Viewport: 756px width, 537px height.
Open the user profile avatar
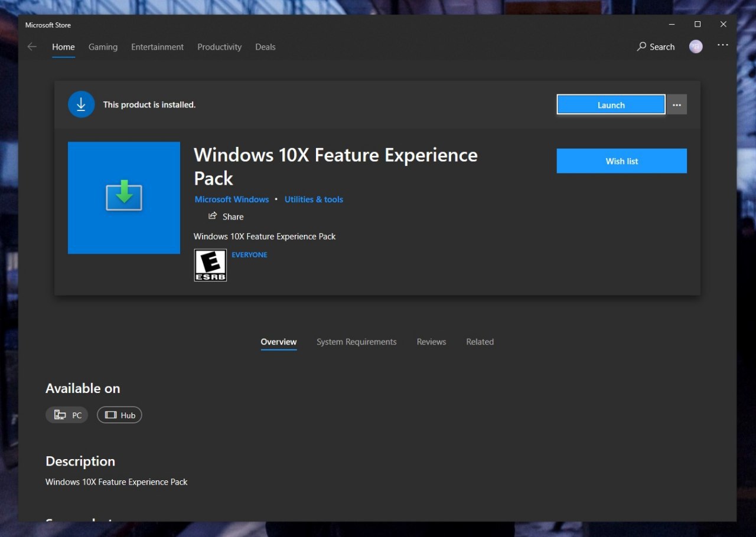[696, 47]
